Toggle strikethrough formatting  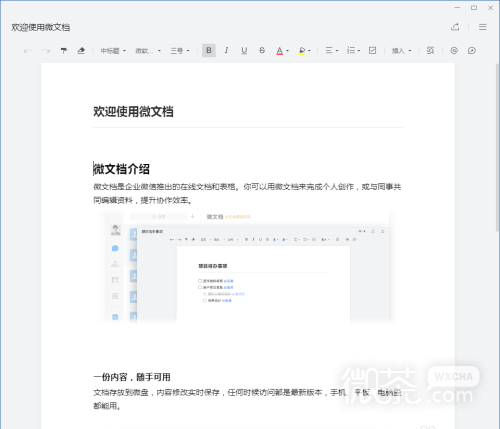(x=262, y=50)
